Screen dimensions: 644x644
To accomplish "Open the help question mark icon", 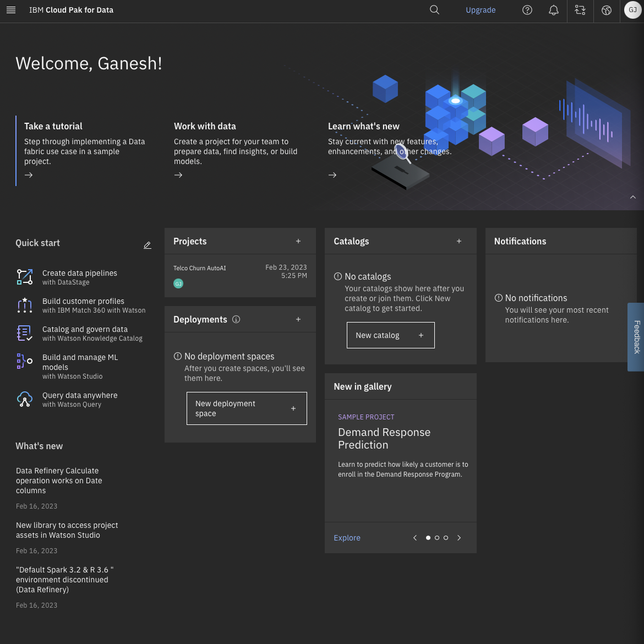I will click(527, 10).
